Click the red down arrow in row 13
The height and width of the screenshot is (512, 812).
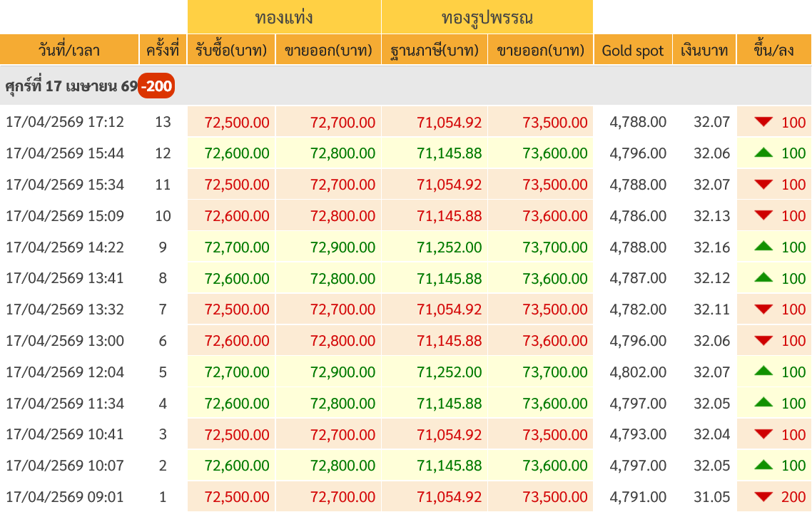pos(763,122)
